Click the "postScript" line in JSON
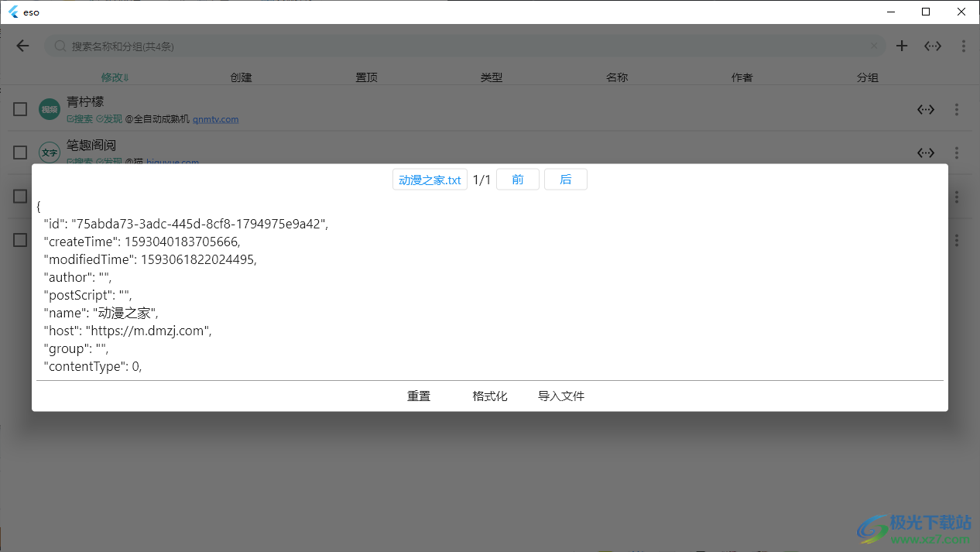980x552 pixels. coord(88,295)
